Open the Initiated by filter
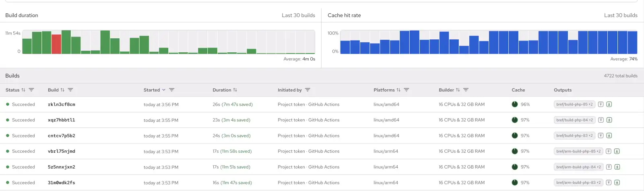644x191 pixels. (x=308, y=90)
